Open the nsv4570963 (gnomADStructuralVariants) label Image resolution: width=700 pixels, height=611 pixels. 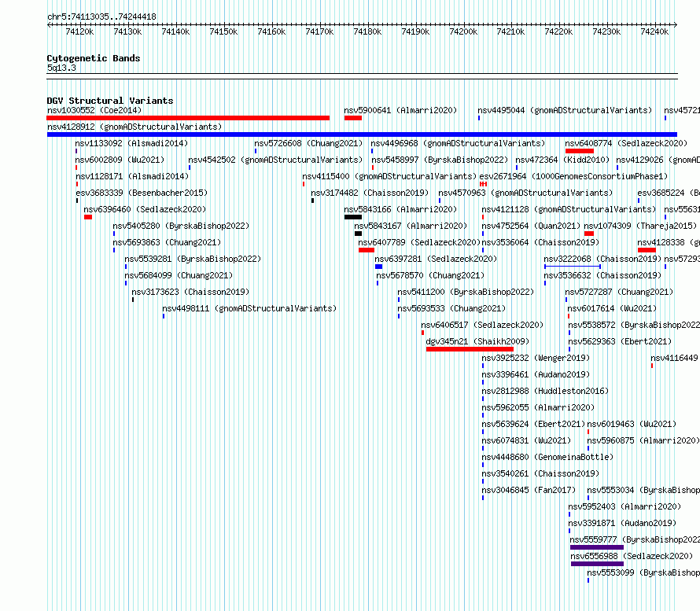(525, 193)
